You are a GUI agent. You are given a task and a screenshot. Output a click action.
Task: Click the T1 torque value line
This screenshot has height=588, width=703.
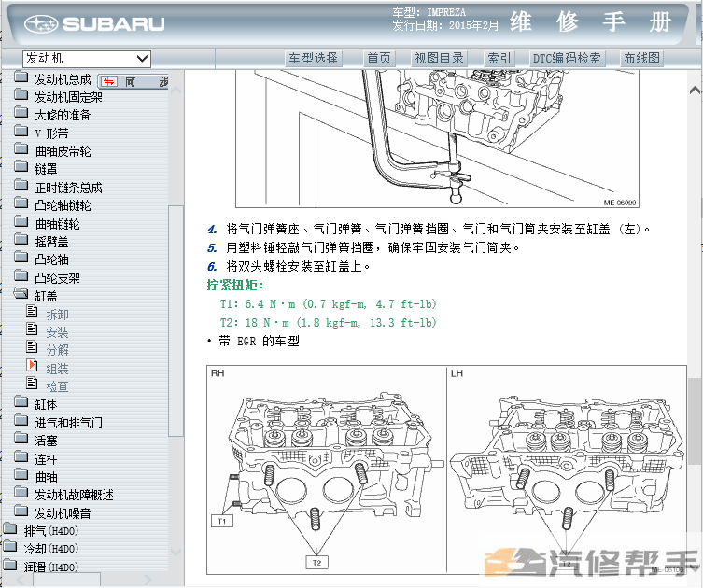[x=328, y=304]
